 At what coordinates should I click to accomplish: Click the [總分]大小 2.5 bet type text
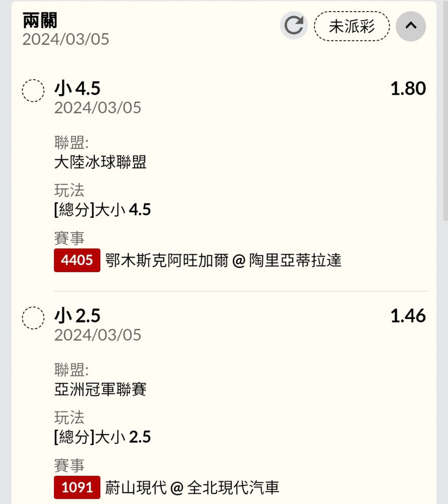point(102,437)
